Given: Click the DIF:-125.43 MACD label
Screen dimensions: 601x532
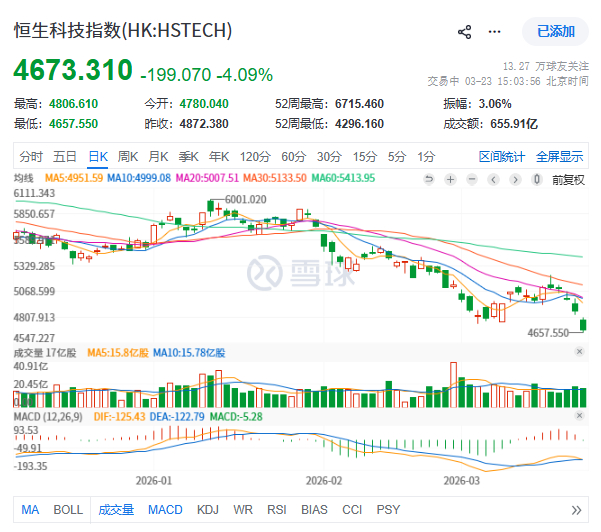Looking at the screenshot, I should click(120, 417).
